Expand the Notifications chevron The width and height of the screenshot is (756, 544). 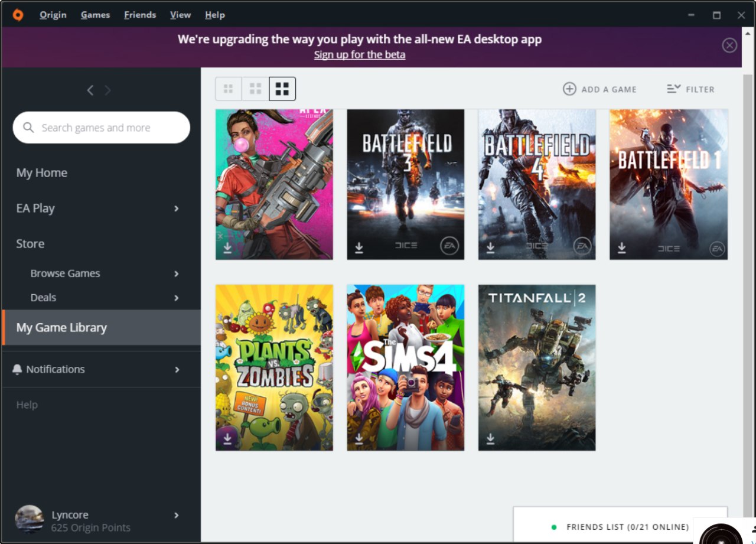click(176, 370)
